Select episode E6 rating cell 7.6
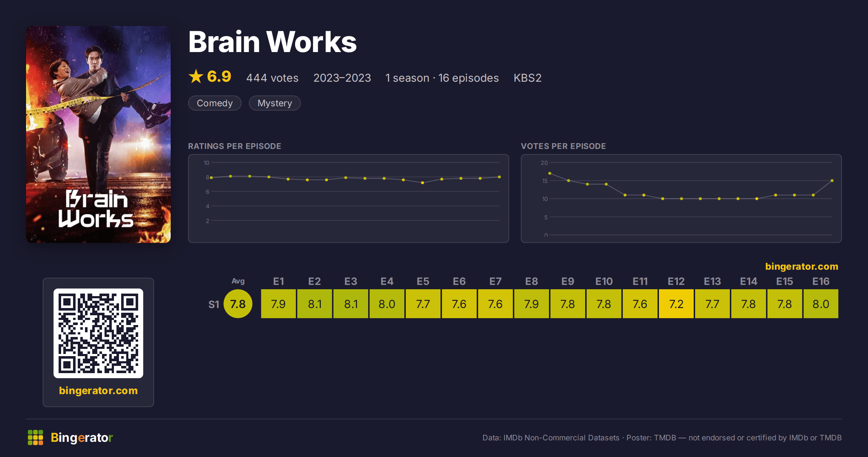 (459, 304)
